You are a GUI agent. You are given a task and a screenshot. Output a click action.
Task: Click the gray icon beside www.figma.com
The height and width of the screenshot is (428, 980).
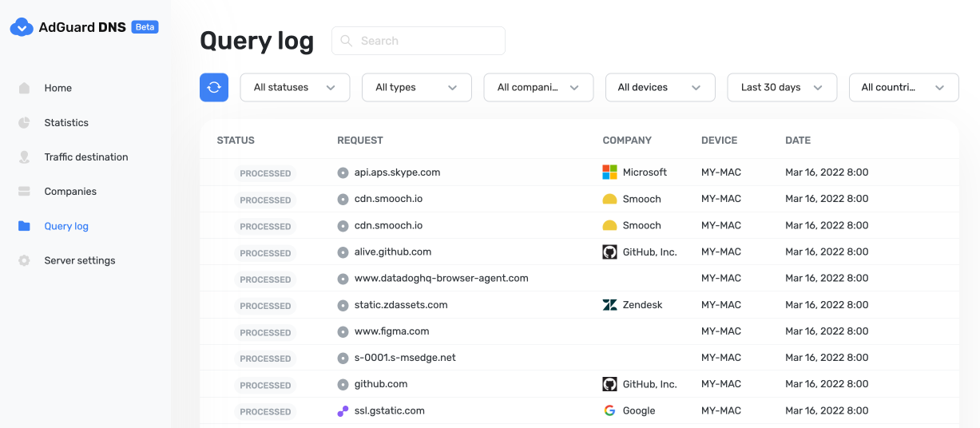(343, 331)
